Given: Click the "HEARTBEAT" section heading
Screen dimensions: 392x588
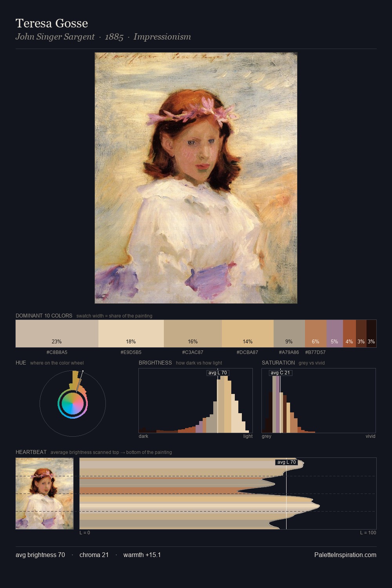Looking at the screenshot, I should point(31,452).
